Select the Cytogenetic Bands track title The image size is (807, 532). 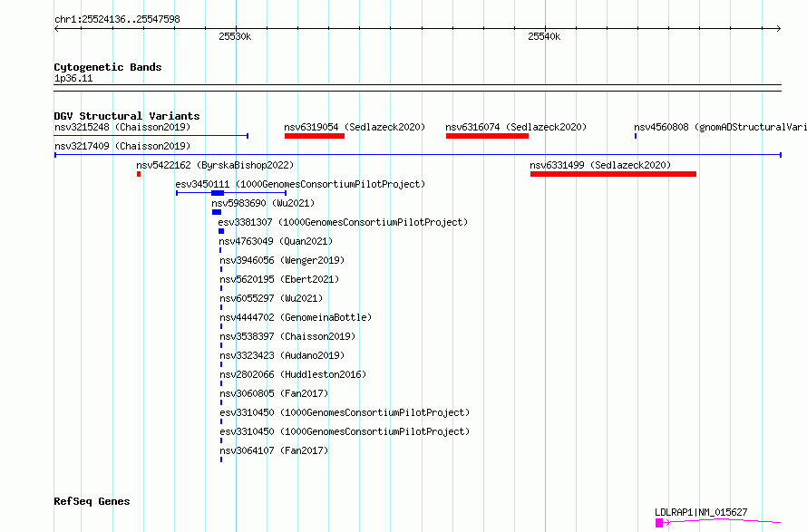(108, 67)
